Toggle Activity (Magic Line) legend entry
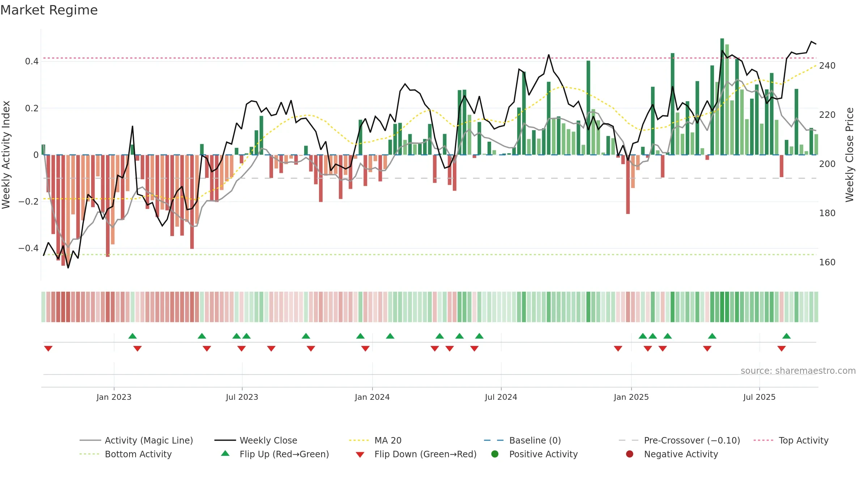868x488 pixels. pyautogui.click(x=136, y=440)
